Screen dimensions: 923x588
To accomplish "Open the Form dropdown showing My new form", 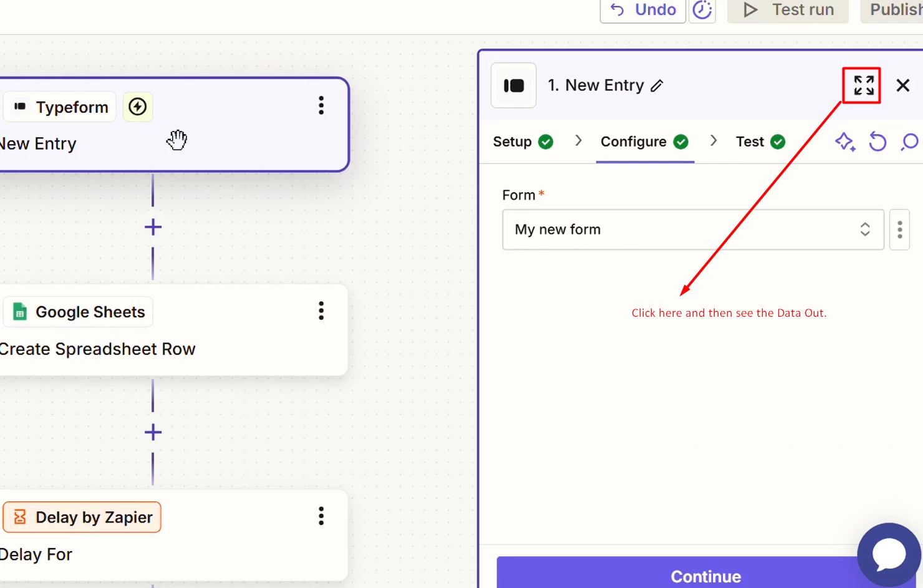I will (x=693, y=229).
